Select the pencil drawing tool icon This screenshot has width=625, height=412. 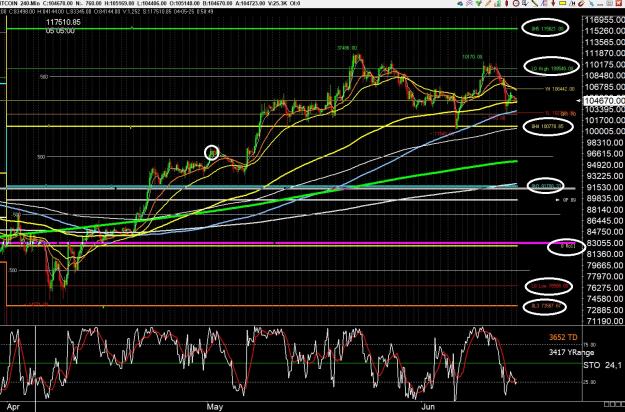pos(488,3)
